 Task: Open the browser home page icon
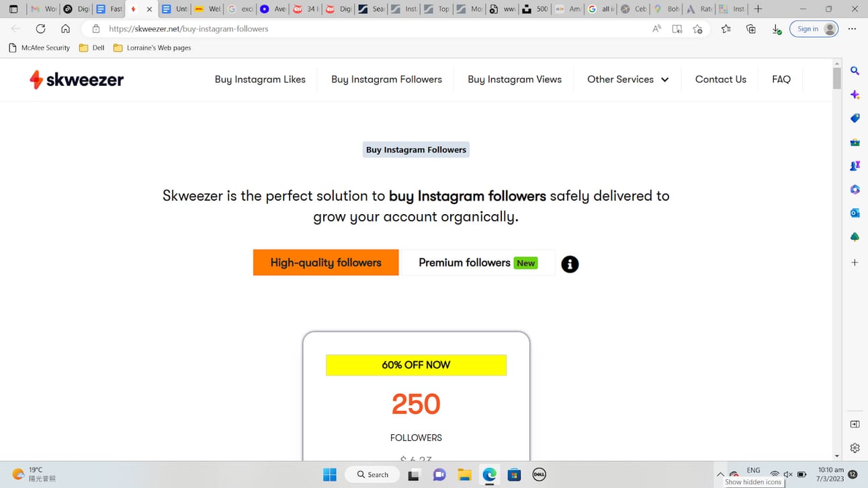(x=65, y=29)
